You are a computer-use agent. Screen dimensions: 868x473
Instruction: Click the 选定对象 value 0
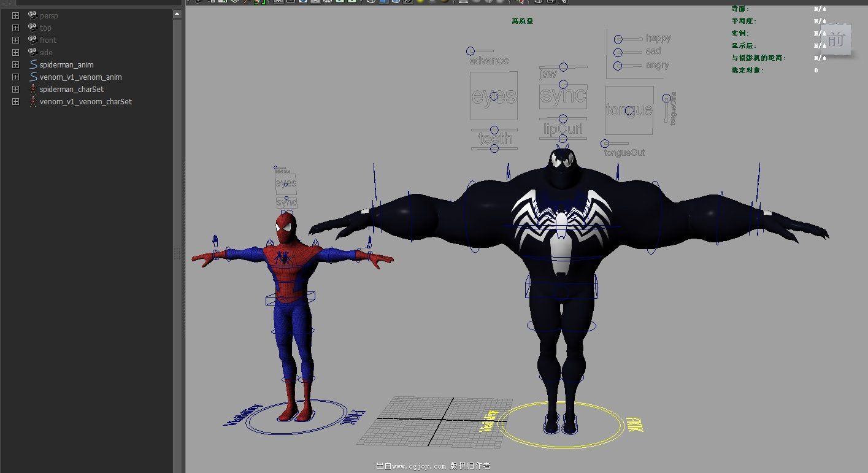816,70
